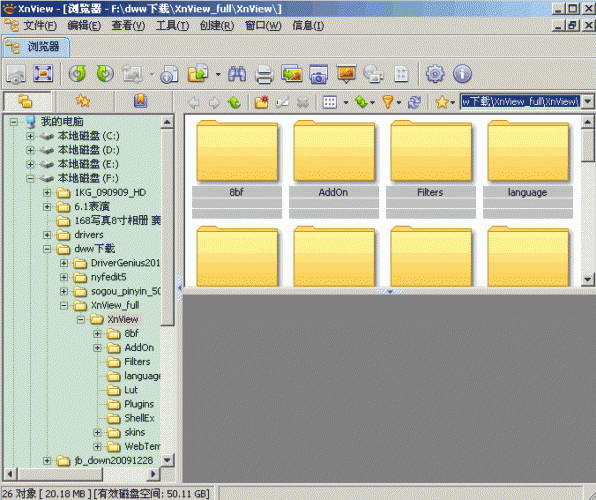Expand 本地磁盘 (D:) in tree
The height and width of the screenshot is (500, 596).
click(30, 150)
